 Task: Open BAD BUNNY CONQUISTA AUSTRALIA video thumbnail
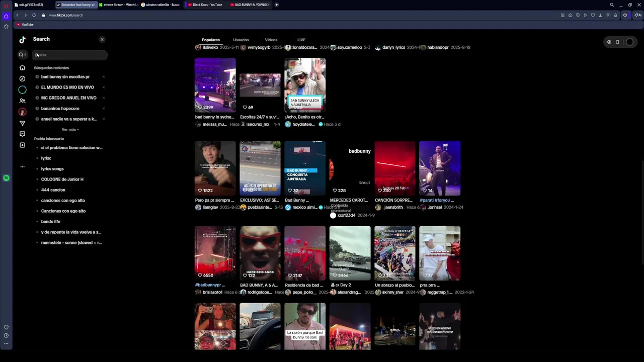pyautogui.click(x=305, y=168)
